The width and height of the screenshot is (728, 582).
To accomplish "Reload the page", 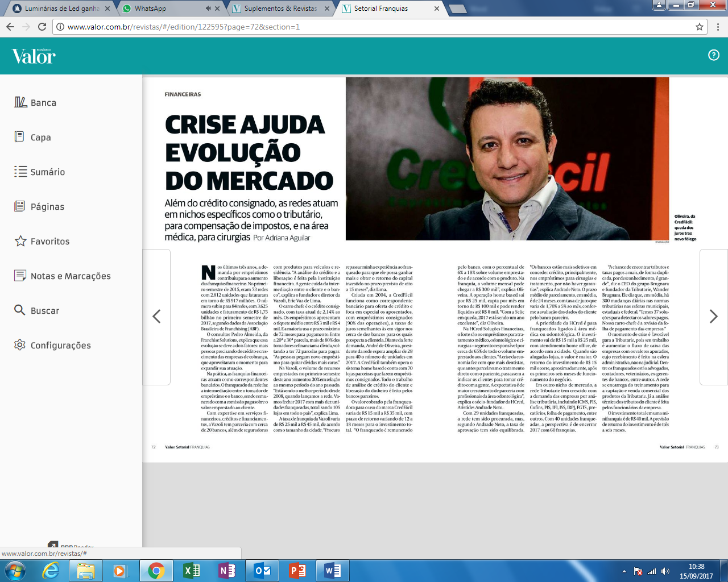I will (x=42, y=27).
